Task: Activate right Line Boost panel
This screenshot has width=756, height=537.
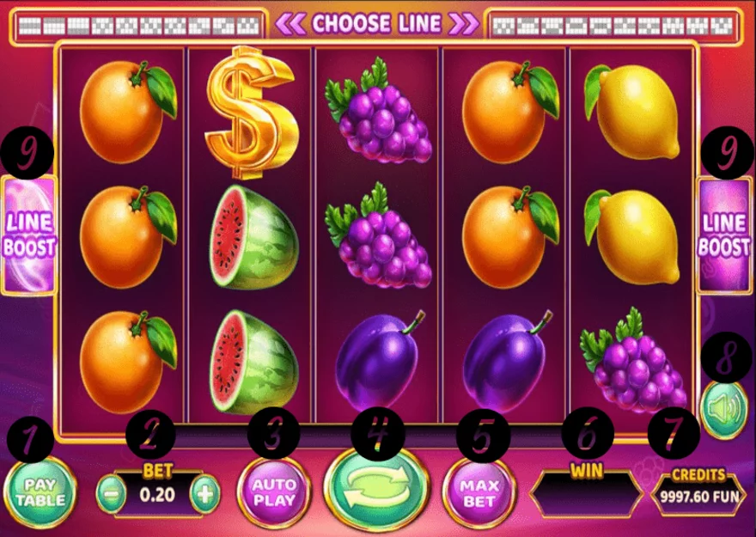Action: coord(725,235)
